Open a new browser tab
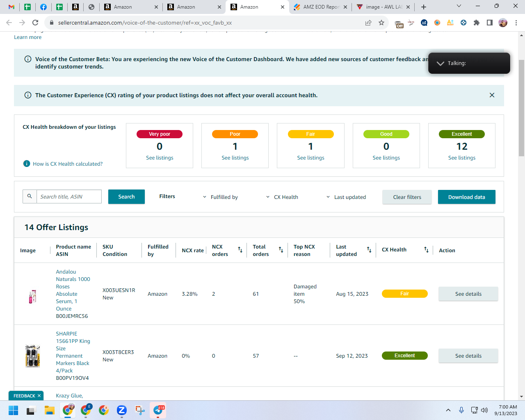The image size is (525, 420). pos(424,7)
